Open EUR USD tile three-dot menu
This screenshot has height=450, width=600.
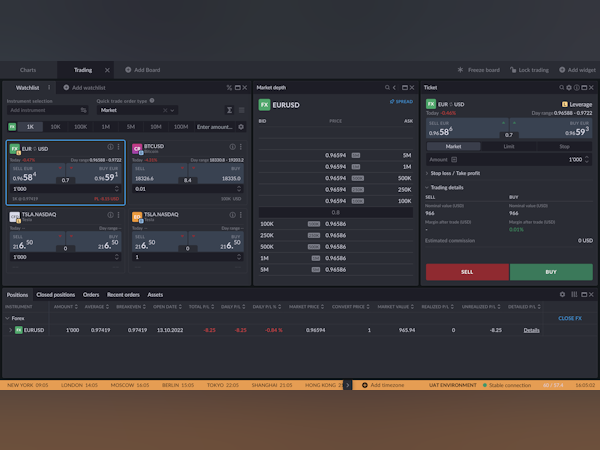[119, 147]
